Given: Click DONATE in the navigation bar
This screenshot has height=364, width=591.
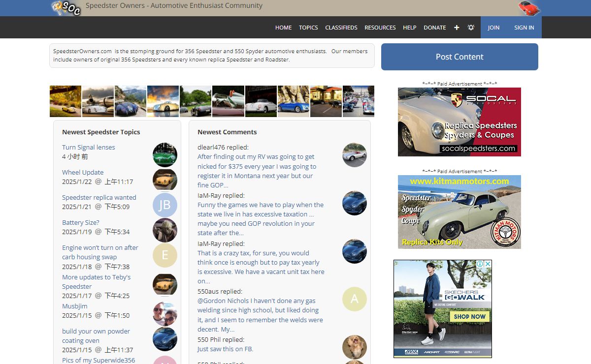Looking at the screenshot, I should tap(435, 28).
